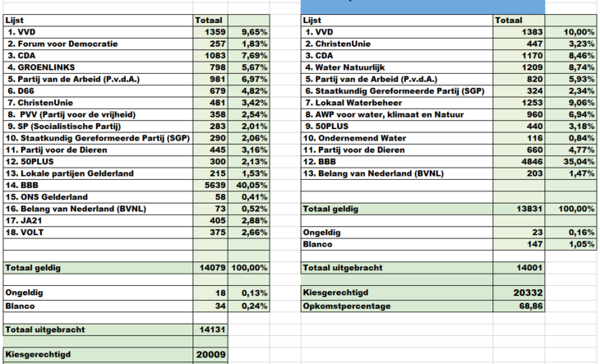Select the 0,24% Blanco percentage
The image size is (600, 364).
point(249,306)
